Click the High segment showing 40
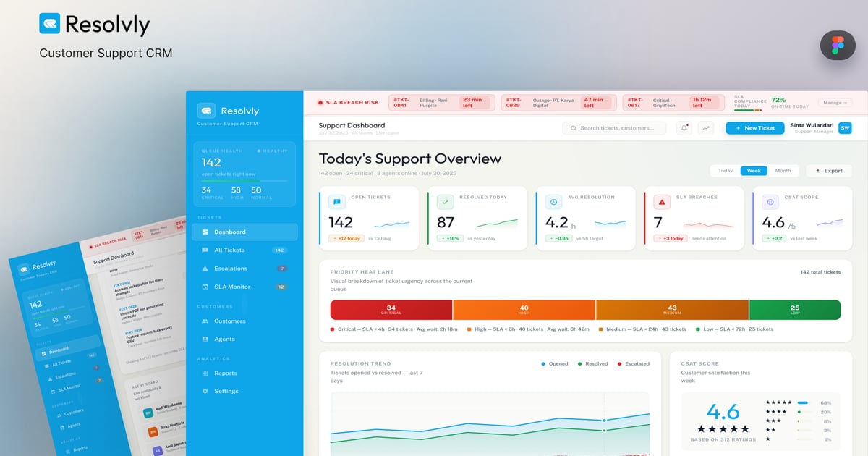The width and height of the screenshot is (868, 456). 524,310
